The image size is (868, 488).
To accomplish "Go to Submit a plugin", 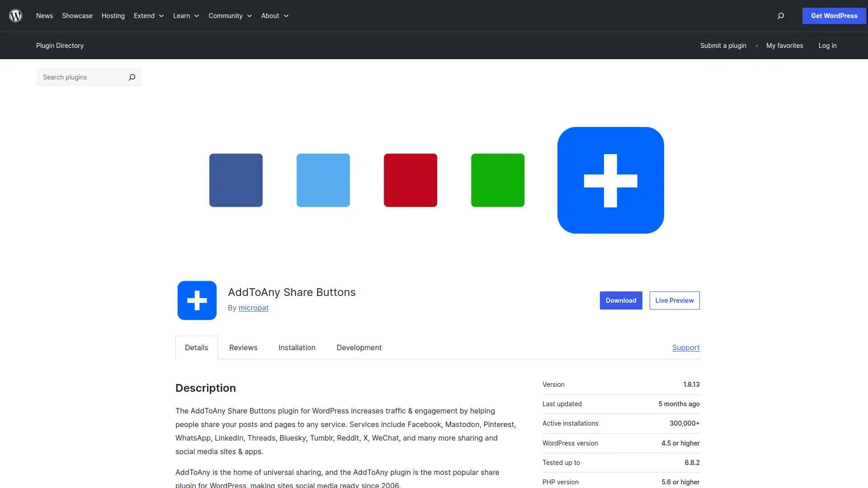I will [722, 45].
